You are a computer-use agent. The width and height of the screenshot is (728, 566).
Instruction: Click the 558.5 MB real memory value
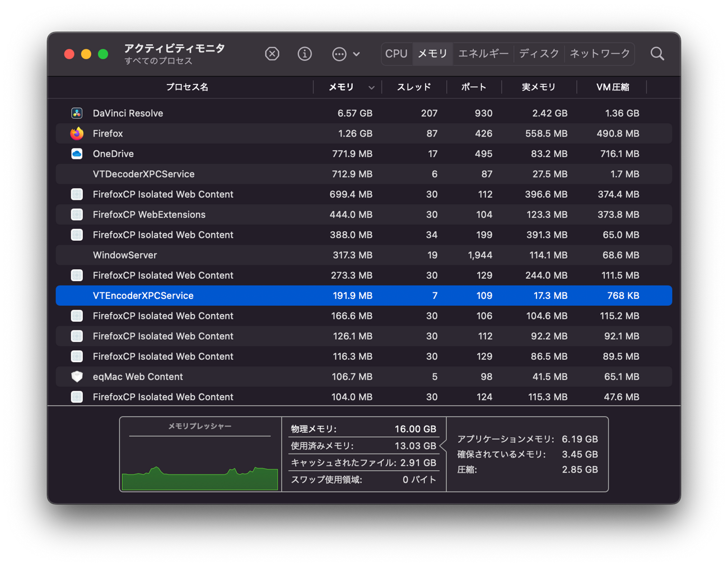(x=546, y=133)
